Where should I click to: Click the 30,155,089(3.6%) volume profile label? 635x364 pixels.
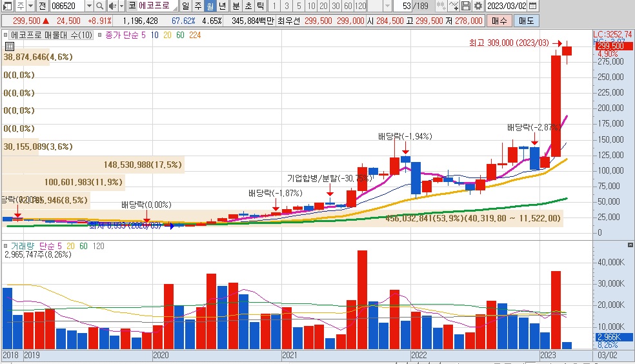tap(38, 147)
